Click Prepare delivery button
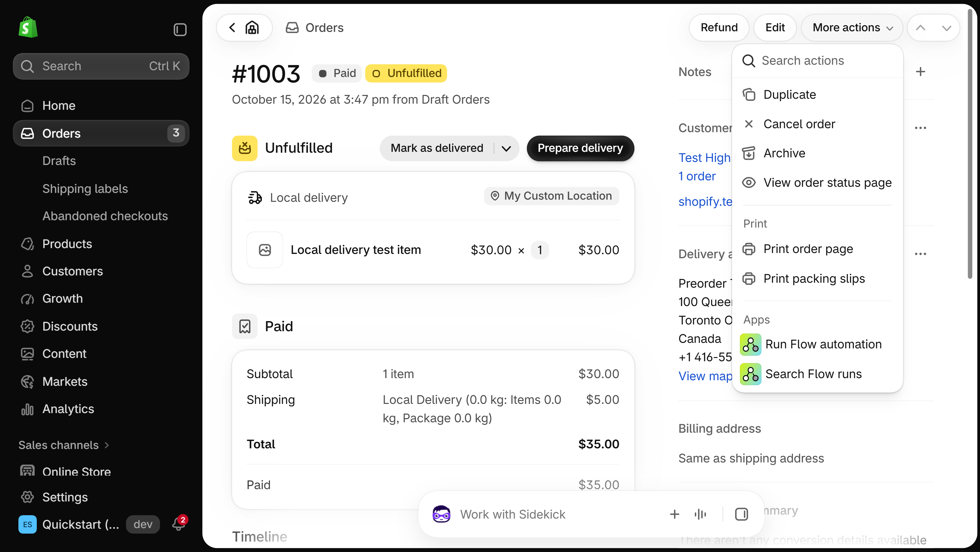Viewport: 980px width, 552px height. tap(580, 148)
